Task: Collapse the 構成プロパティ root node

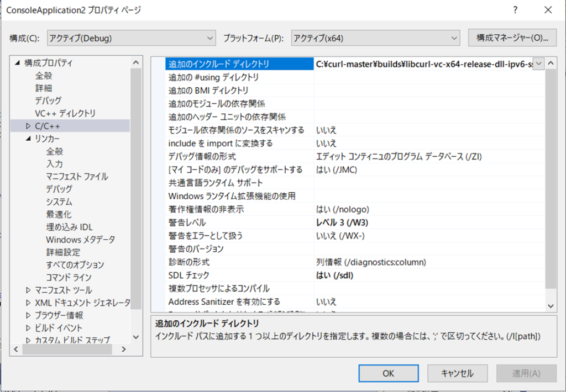Action: pos(18,63)
